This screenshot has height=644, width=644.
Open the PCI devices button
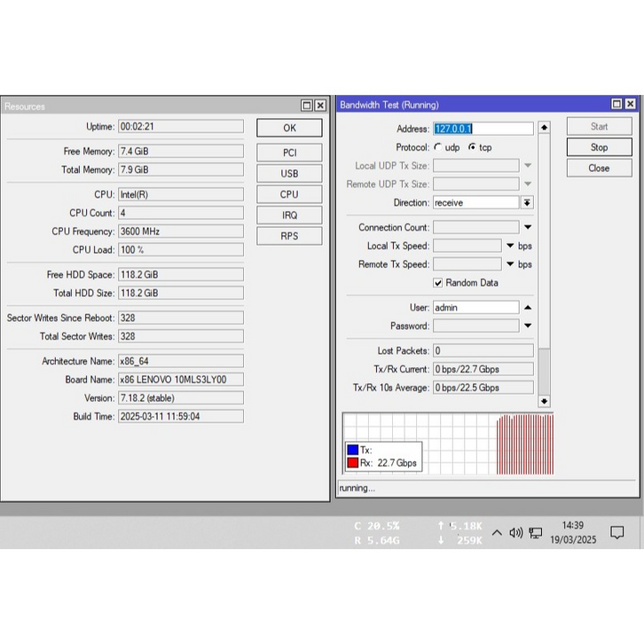289,153
